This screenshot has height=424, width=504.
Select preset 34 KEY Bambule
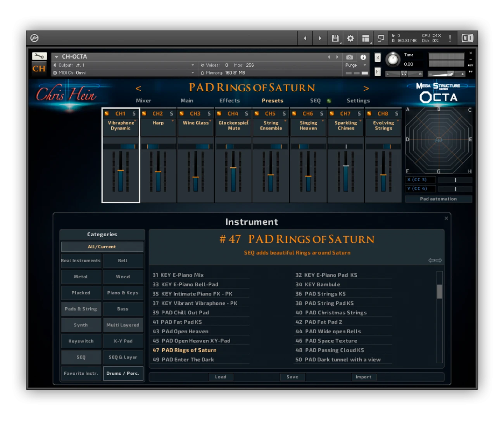click(x=343, y=284)
